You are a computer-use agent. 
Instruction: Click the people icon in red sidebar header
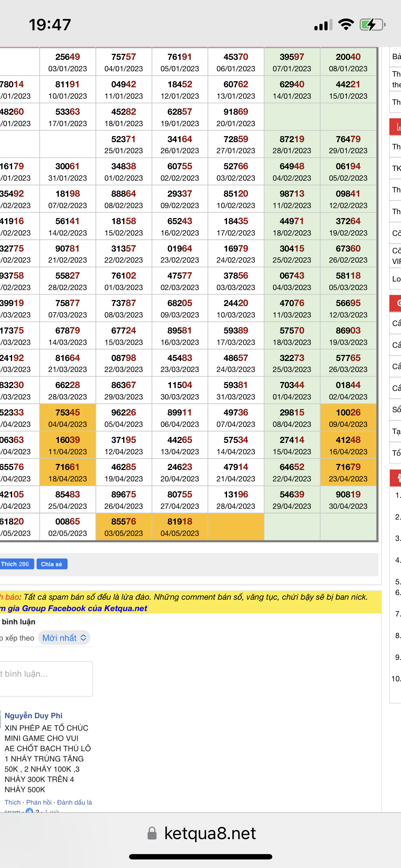point(397,477)
